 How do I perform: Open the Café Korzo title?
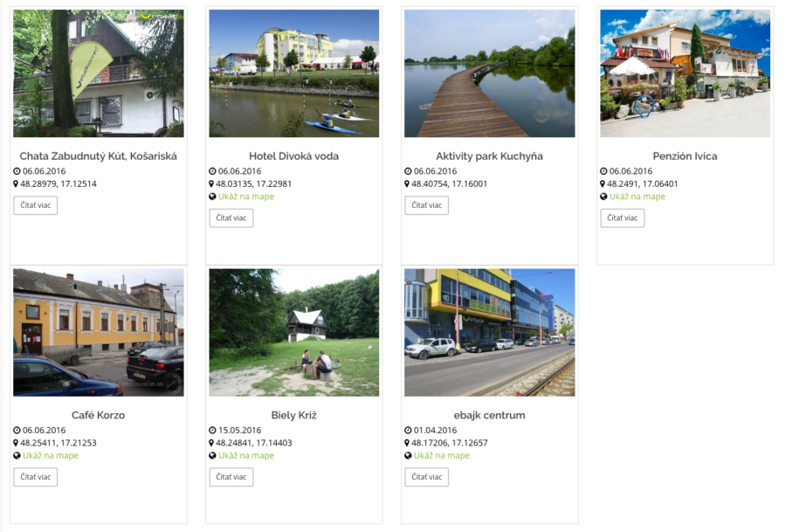98,415
